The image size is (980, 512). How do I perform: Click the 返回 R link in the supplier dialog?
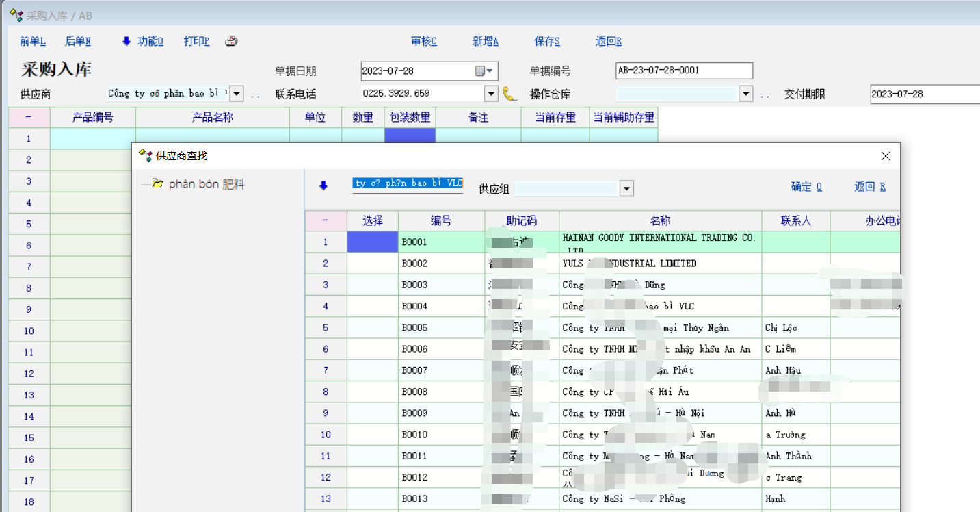coord(869,186)
